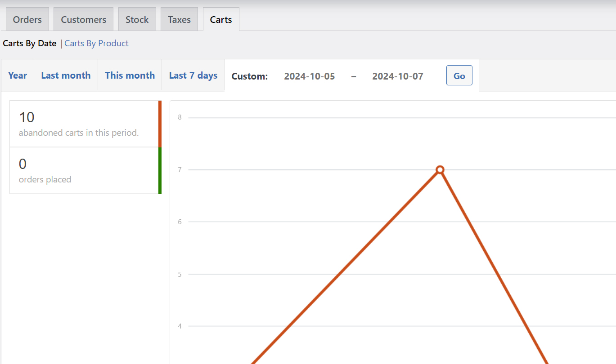
Task: Click the green indicator bar beside orders placed
Action: 161,171
